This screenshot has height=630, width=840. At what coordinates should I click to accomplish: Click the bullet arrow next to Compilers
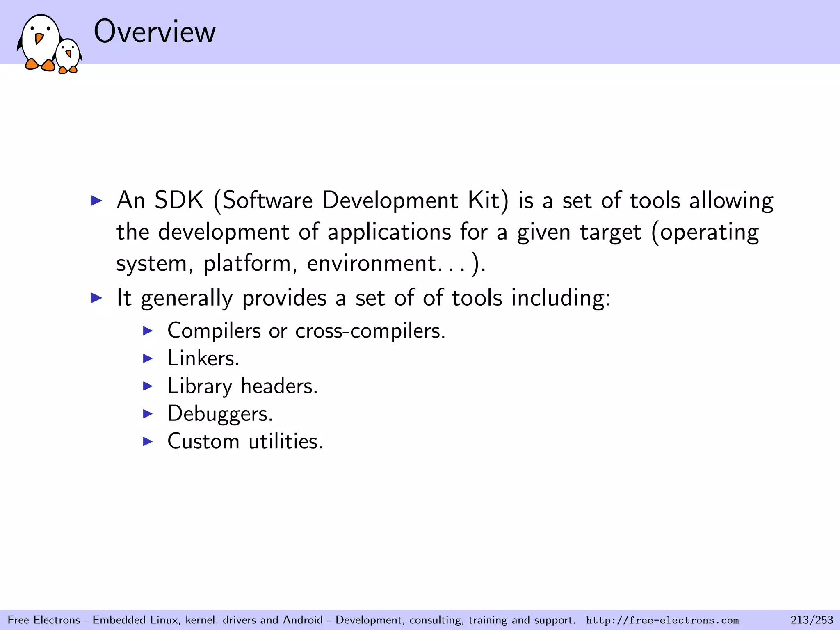click(148, 331)
